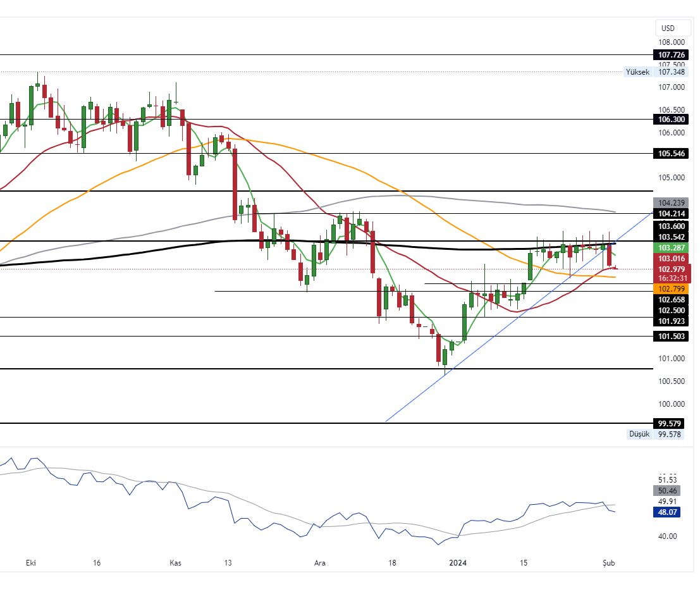
Task: Click the Düşük low price label
Action: [639, 434]
